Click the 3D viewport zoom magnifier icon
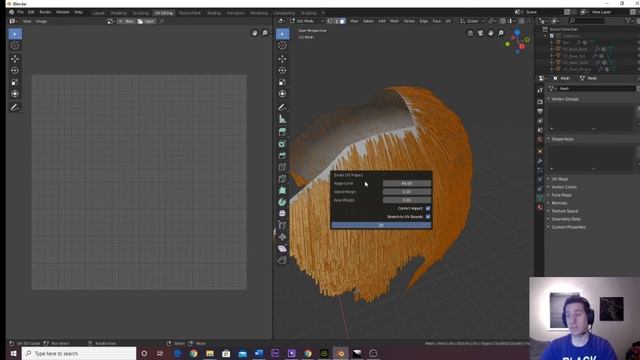Image resolution: width=640 pixels, height=360 pixels. [501, 33]
